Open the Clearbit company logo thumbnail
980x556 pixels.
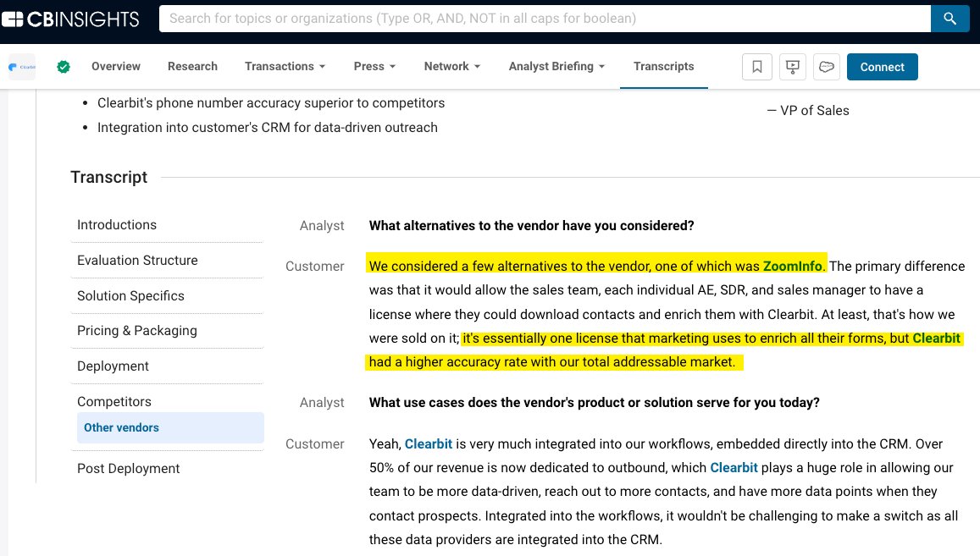pyautogui.click(x=22, y=67)
